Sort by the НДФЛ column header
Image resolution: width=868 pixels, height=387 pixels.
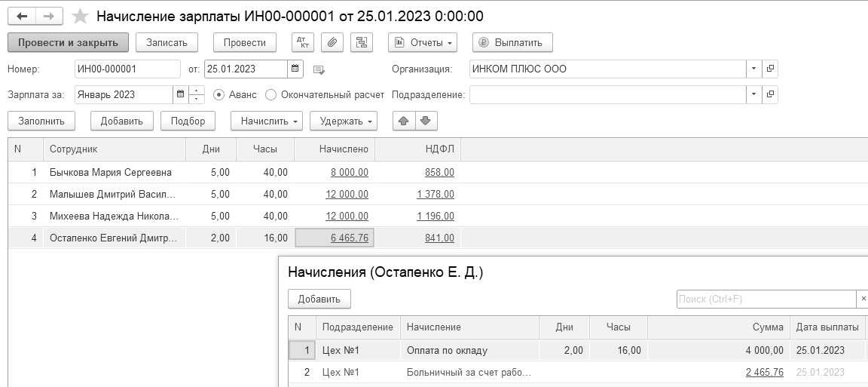point(418,149)
